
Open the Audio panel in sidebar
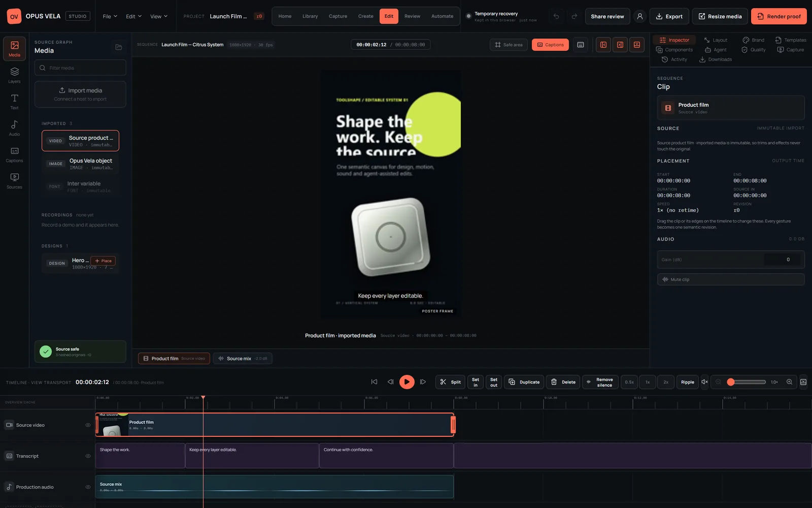pos(14,128)
